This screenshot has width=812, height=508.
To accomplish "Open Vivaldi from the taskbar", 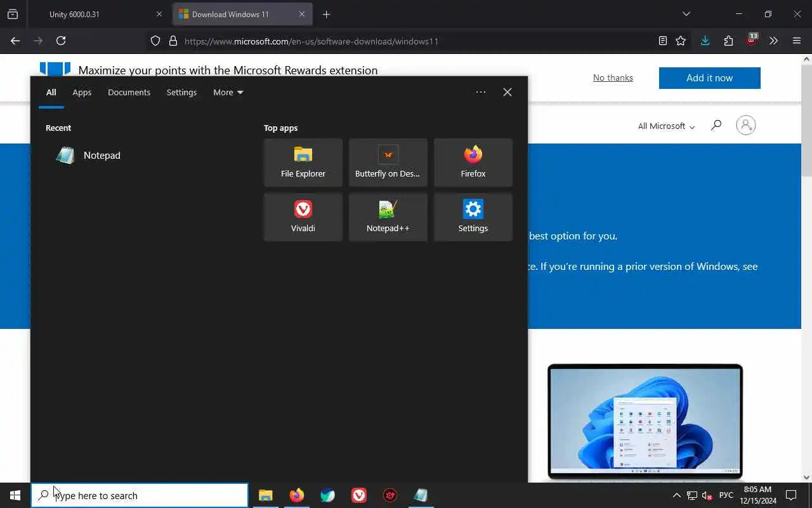I will pyautogui.click(x=359, y=495).
